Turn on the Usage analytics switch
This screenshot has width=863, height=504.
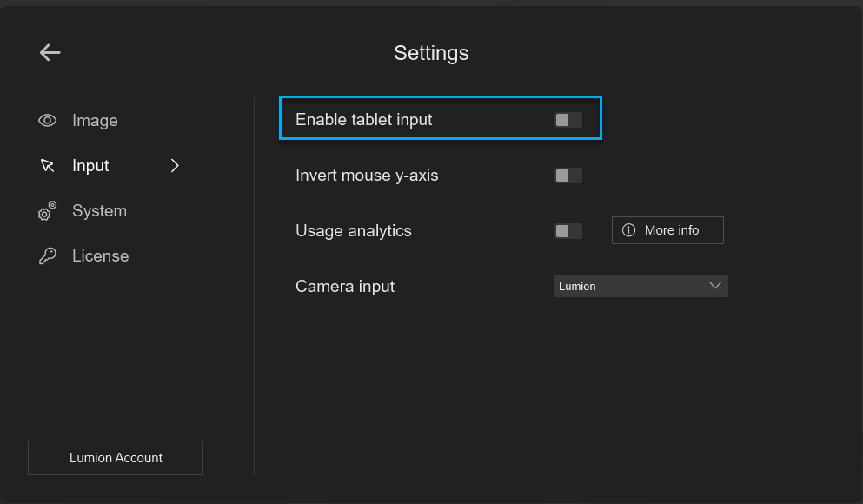(568, 231)
